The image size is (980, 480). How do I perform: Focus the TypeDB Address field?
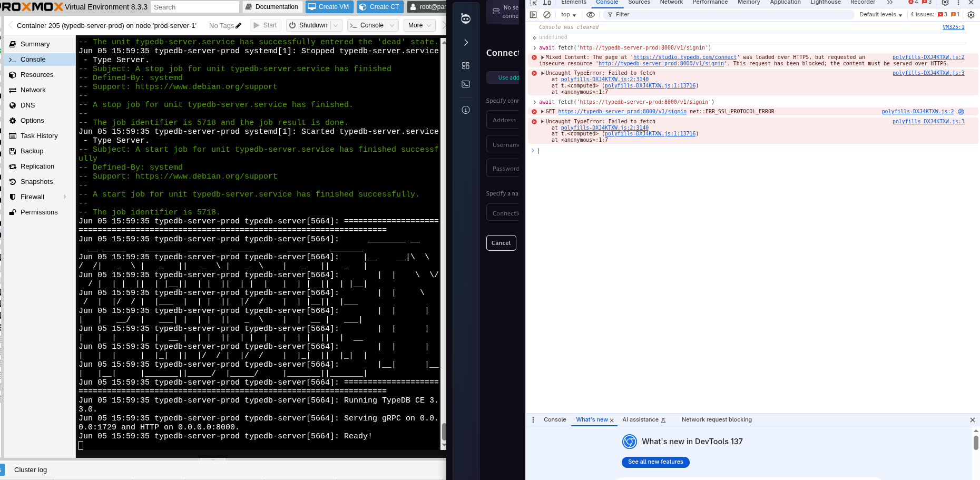click(x=503, y=120)
